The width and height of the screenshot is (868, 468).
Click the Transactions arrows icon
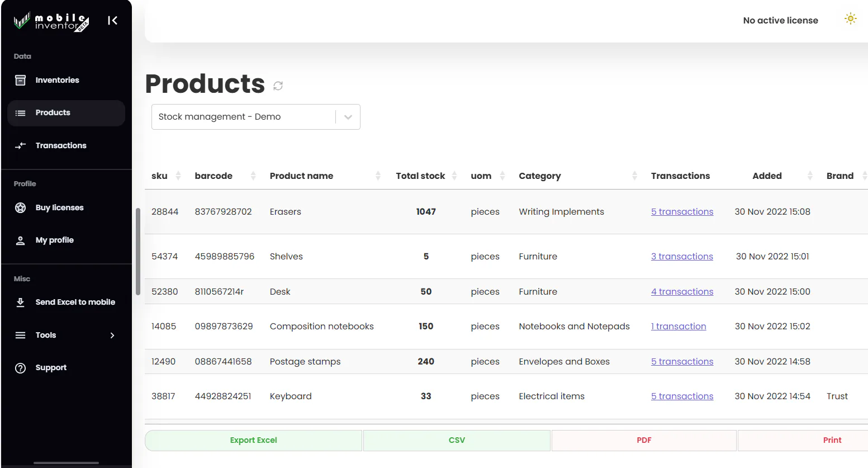(20, 145)
